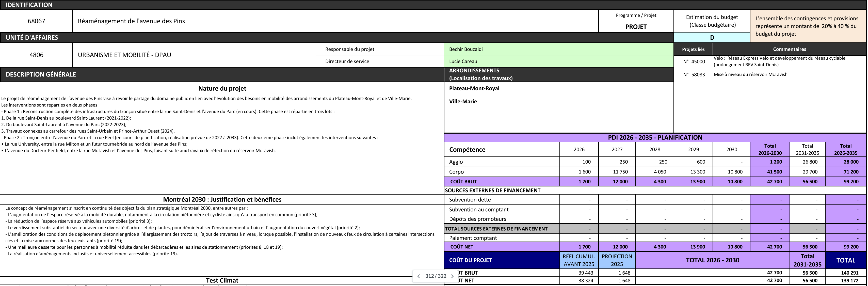
Task: Select the Plateau-Mont-Royal arrondissement row
Action: coord(558,89)
